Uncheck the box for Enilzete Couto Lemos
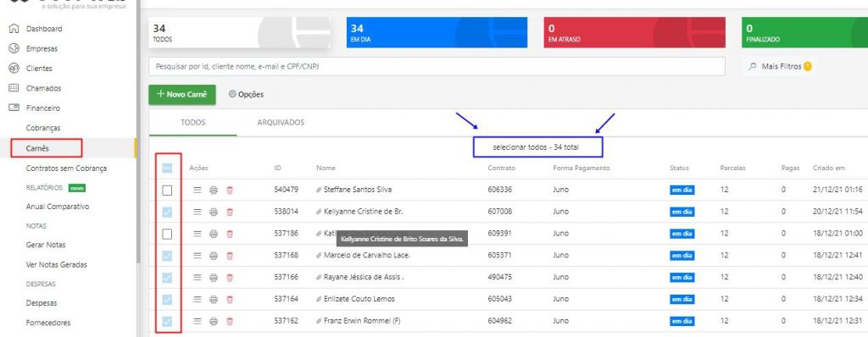Viewport: 868px width, 337px height. click(167, 300)
